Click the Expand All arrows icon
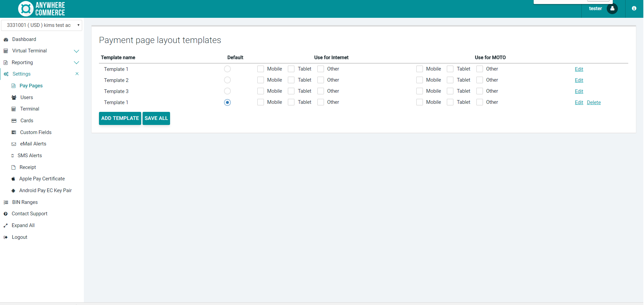Image resolution: width=644 pixels, height=305 pixels. coord(5,226)
